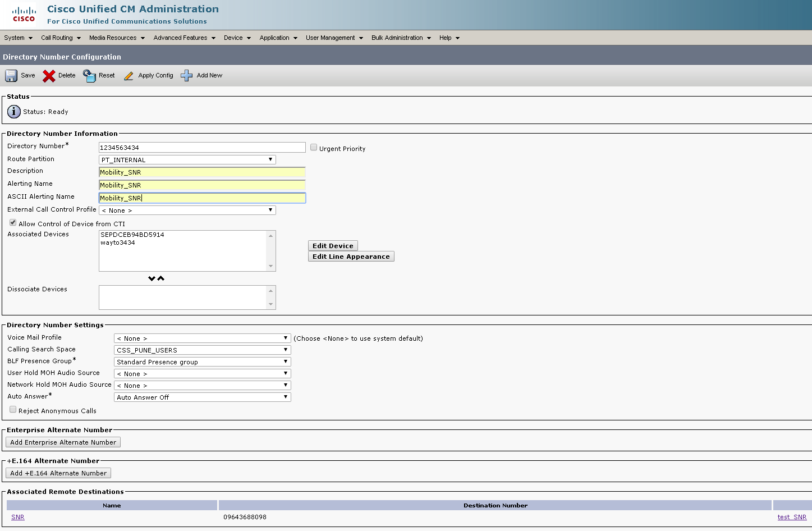Open the Help menu
This screenshot has height=531, width=812.
pyautogui.click(x=449, y=38)
